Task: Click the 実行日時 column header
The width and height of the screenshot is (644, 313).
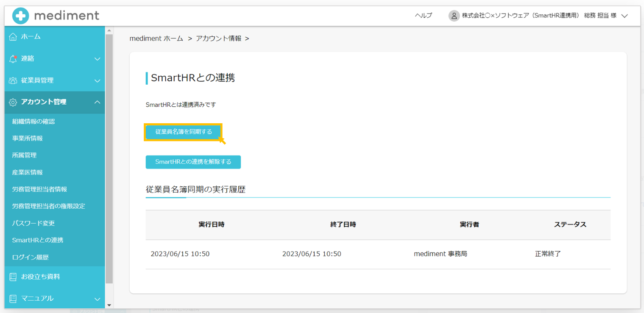Action: click(x=212, y=224)
